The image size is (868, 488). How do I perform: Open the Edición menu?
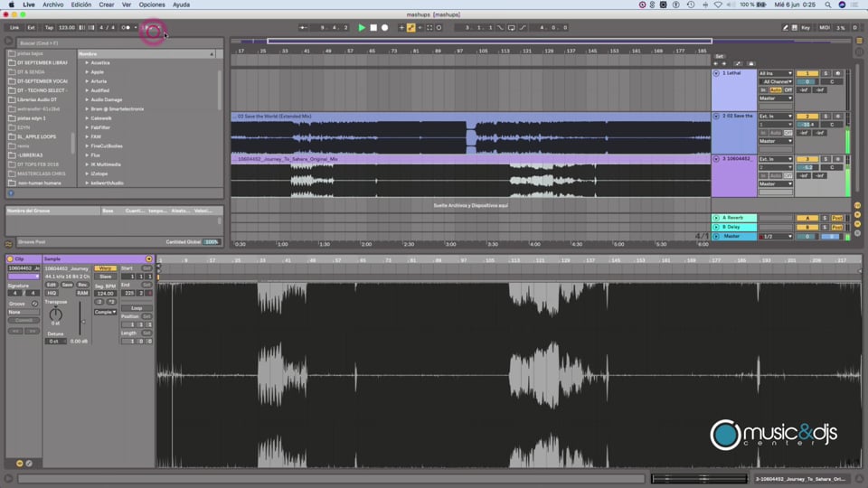coord(80,5)
